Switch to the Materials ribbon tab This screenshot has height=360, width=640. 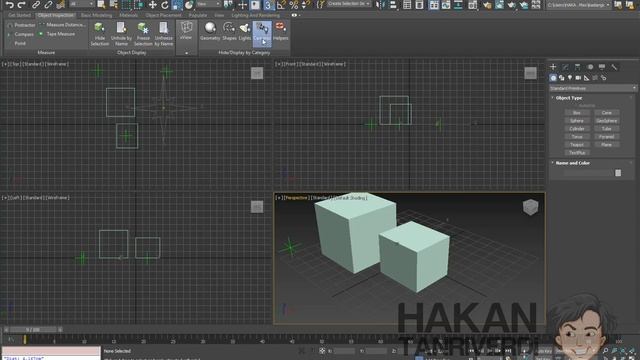129,15
